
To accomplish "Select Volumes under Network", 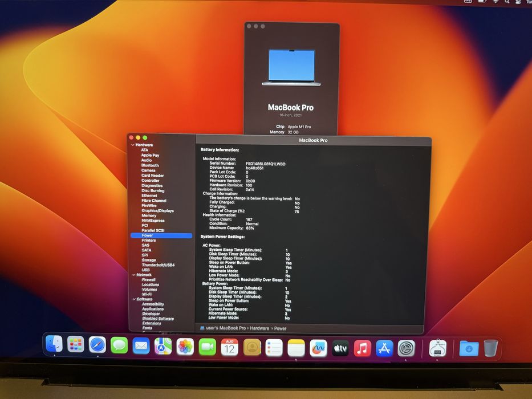I will pyautogui.click(x=149, y=290).
